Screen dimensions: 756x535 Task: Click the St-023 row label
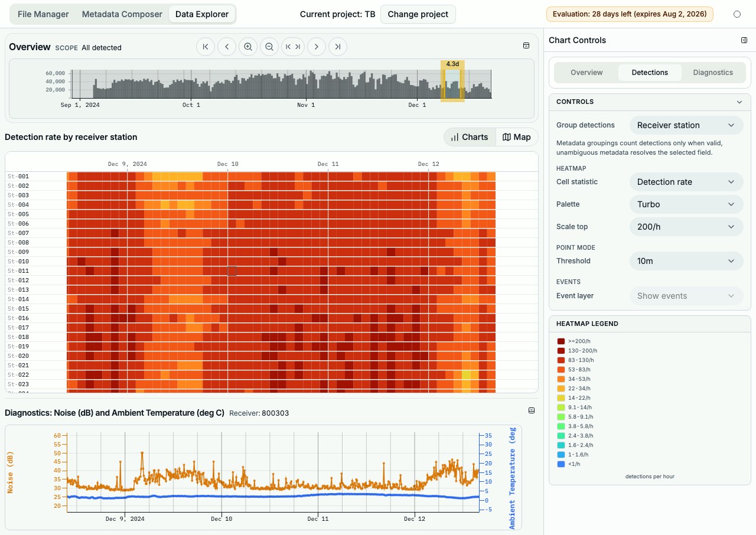[18, 384]
